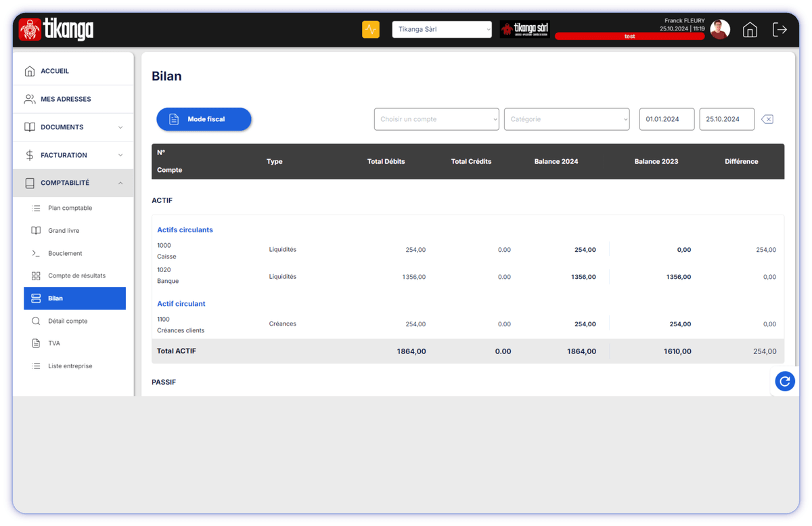Click the Compte de résultats grid icon
Image resolution: width=812 pixels, height=526 pixels.
[36, 276]
